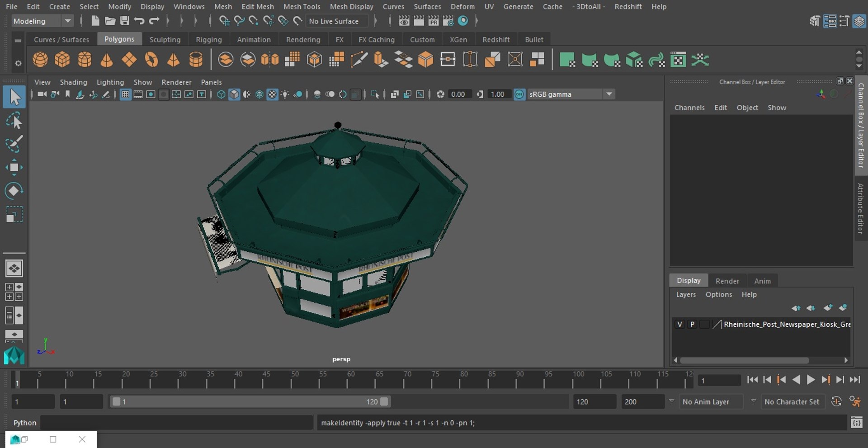Switch to four-view panel layout
868x448 pixels.
click(x=14, y=292)
